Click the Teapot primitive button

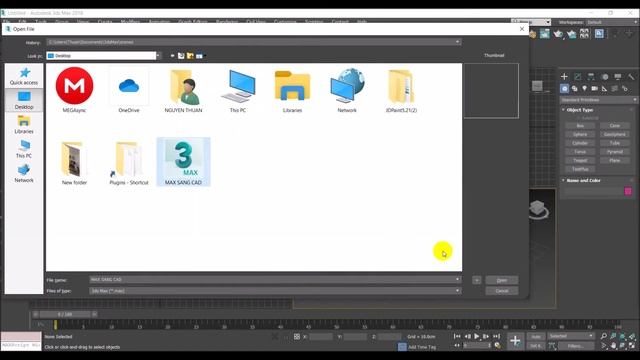580,160
